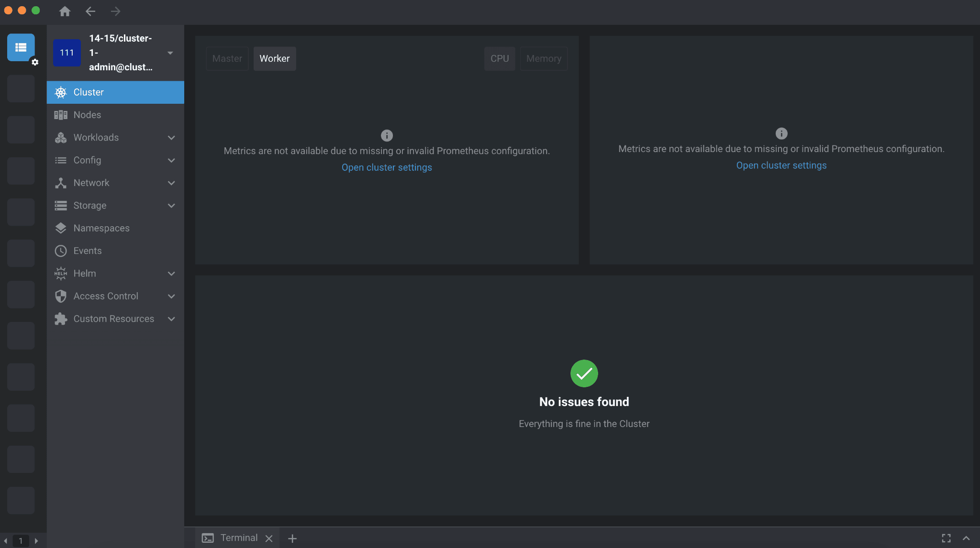Click the Helm icon in sidebar
Viewport: 980px width, 548px height.
(61, 274)
